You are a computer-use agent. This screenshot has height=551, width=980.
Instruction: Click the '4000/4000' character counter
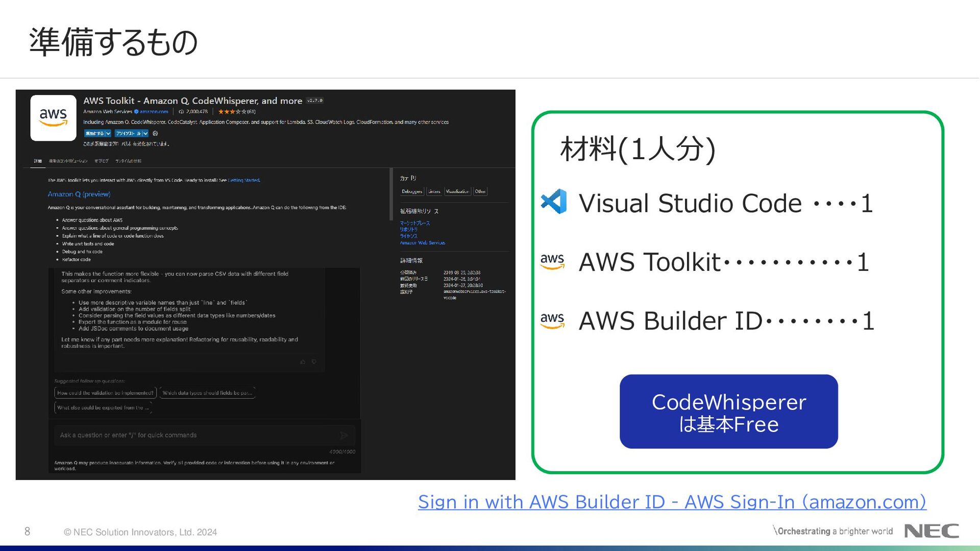pos(342,452)
